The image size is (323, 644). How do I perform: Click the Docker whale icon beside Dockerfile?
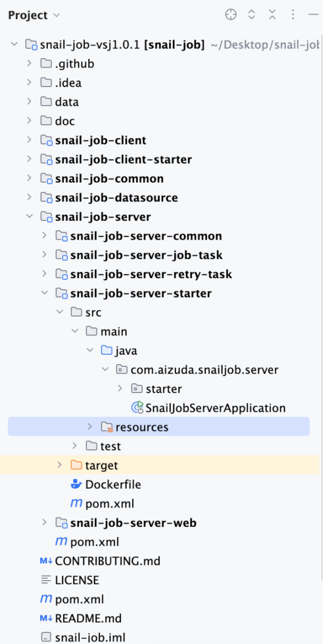[76, 484]
